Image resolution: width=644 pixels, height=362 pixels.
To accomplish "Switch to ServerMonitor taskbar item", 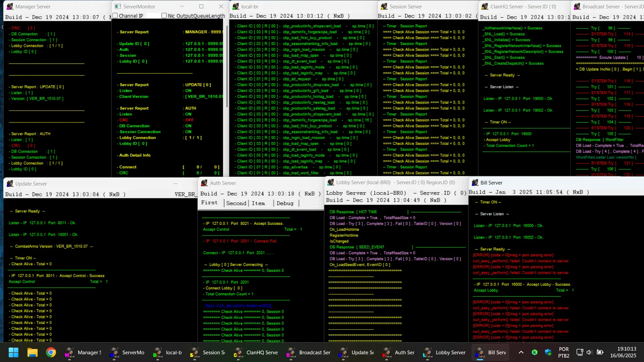I will click(x=127, y=352).
